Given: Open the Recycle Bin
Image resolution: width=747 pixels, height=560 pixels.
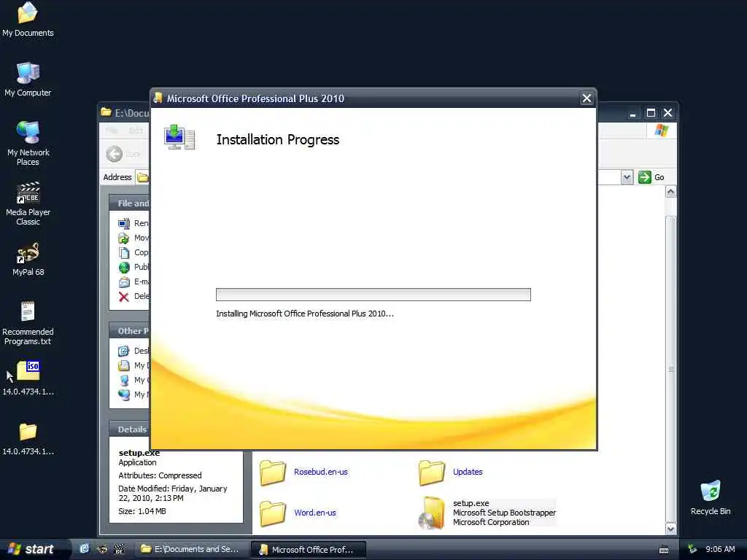Looking at the screenshot, I should click(711, 497).
